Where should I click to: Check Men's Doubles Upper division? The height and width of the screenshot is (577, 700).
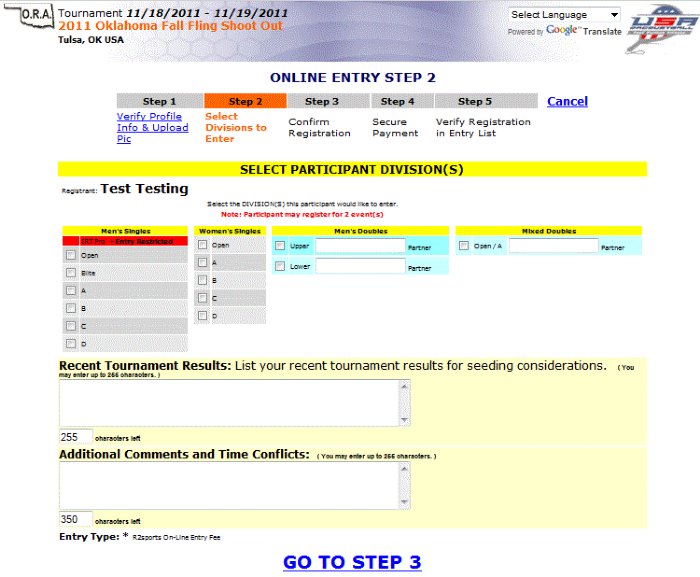[280, 245]
